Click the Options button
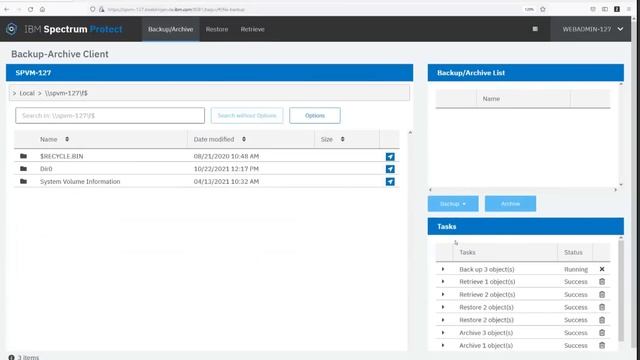 point(315,116)
